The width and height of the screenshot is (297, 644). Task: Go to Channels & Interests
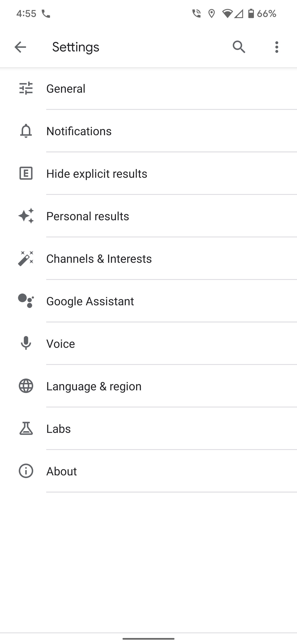click(99, 258)
